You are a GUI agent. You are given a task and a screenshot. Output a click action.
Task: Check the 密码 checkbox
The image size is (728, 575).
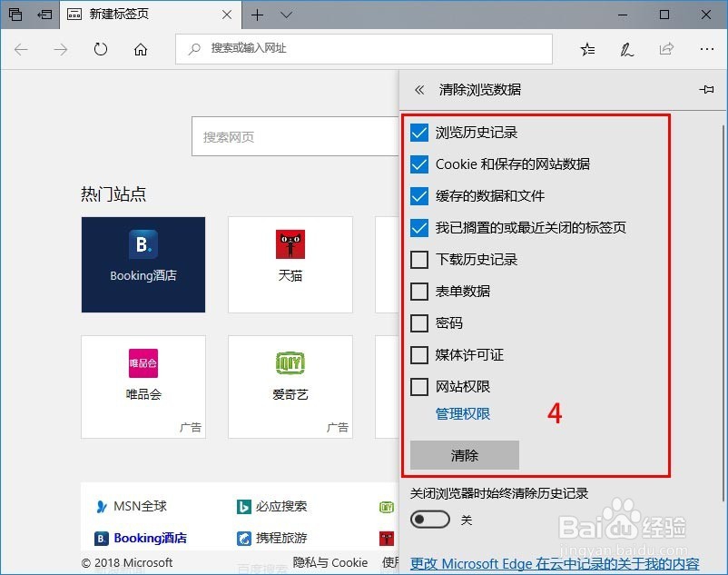coord(419,323)
